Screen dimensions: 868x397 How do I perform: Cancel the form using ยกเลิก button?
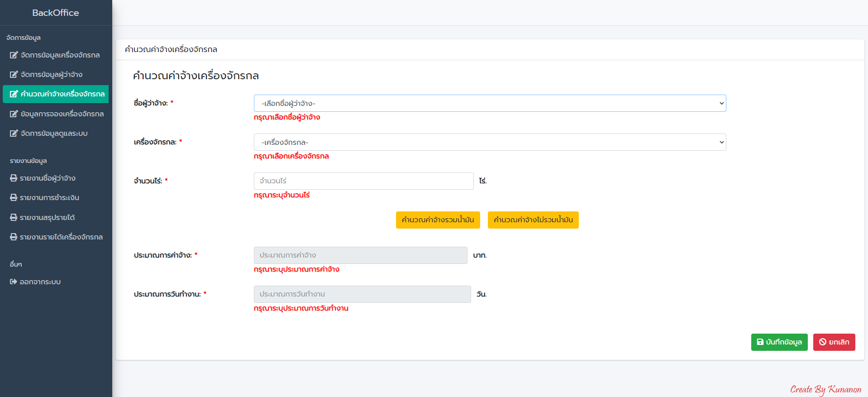(834, 342)
